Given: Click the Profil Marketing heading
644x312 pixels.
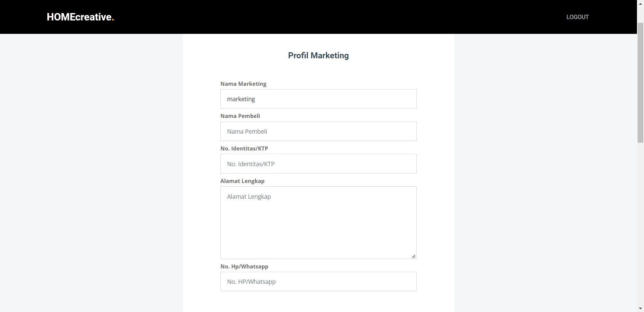Looking at the screenshot, I should (x=318, y=55).
